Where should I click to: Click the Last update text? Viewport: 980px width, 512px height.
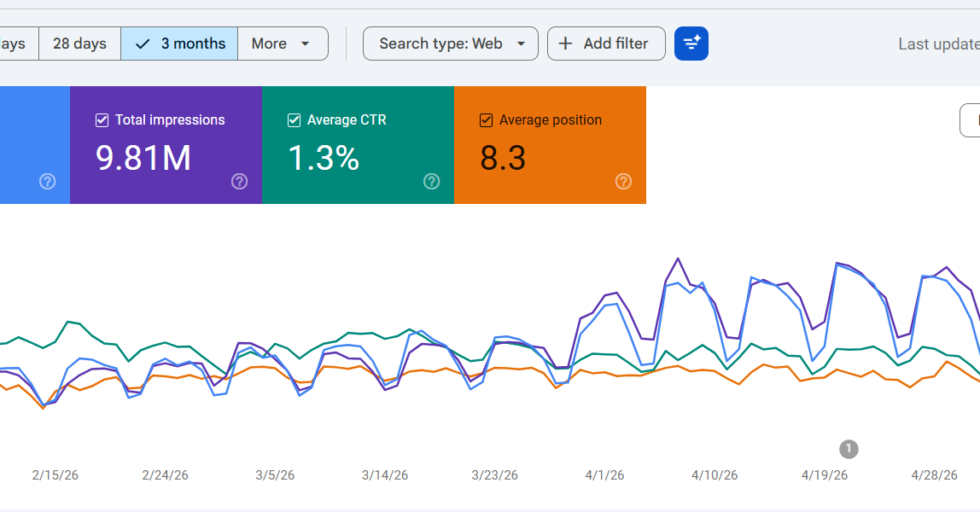939,44
